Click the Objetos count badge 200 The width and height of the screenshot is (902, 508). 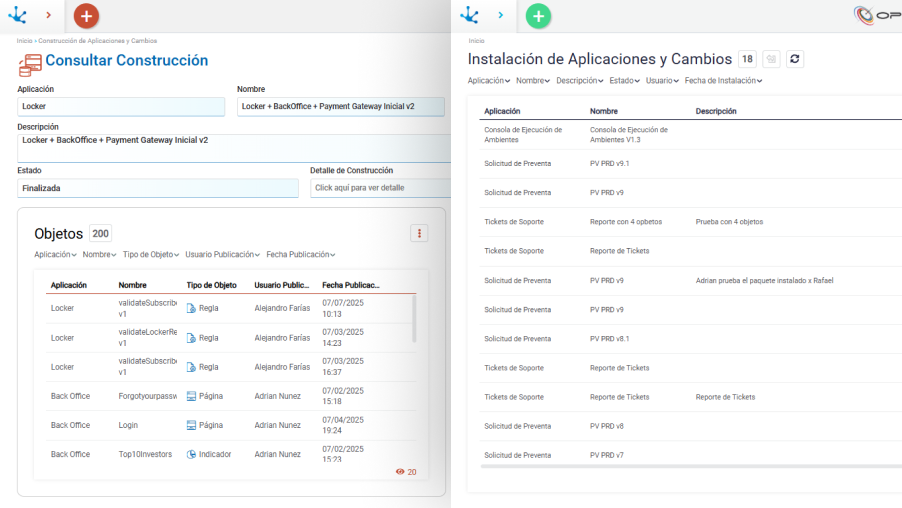click(101, 234)
